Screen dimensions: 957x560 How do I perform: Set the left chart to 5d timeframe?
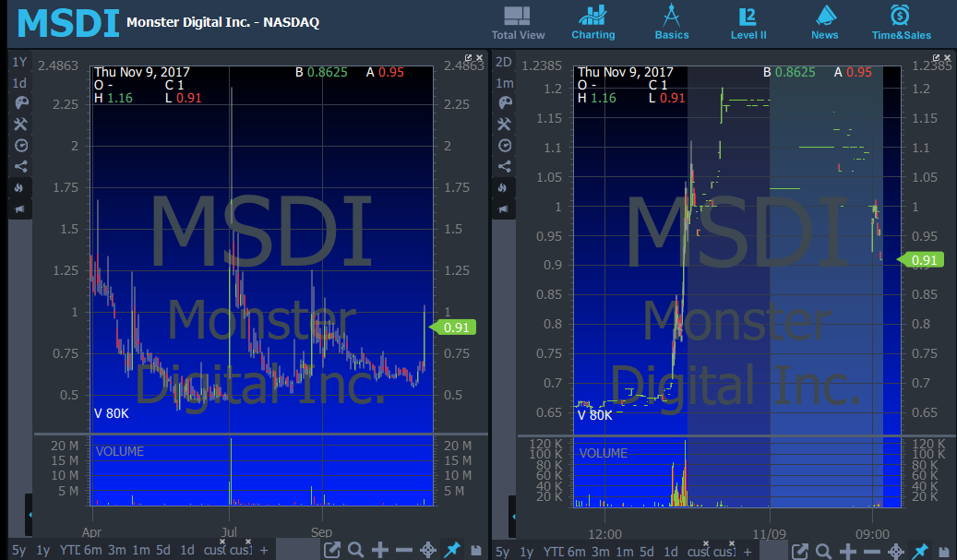click(x=163, y=550)
